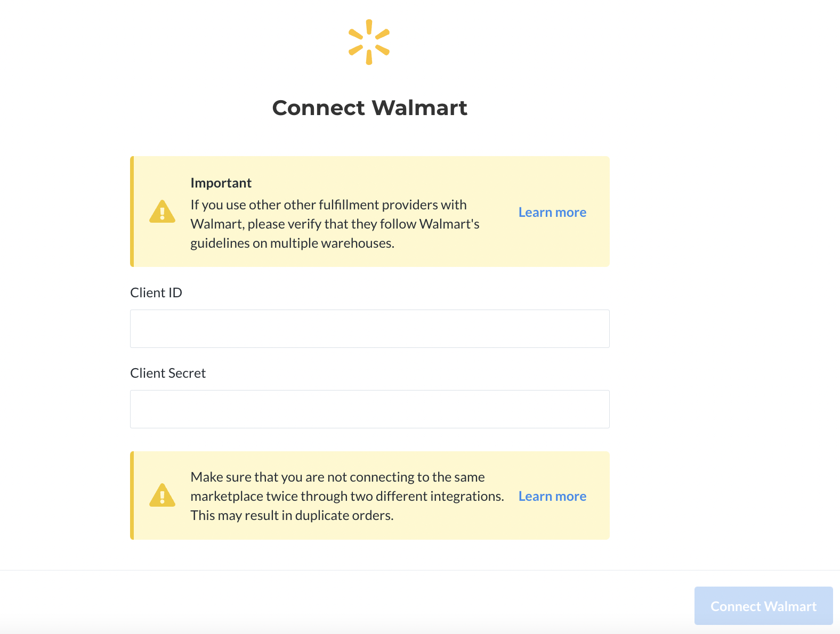This screenshot has height=634, width=840.
Task: Click the Client Secret label
Action: tap(168, 373)
